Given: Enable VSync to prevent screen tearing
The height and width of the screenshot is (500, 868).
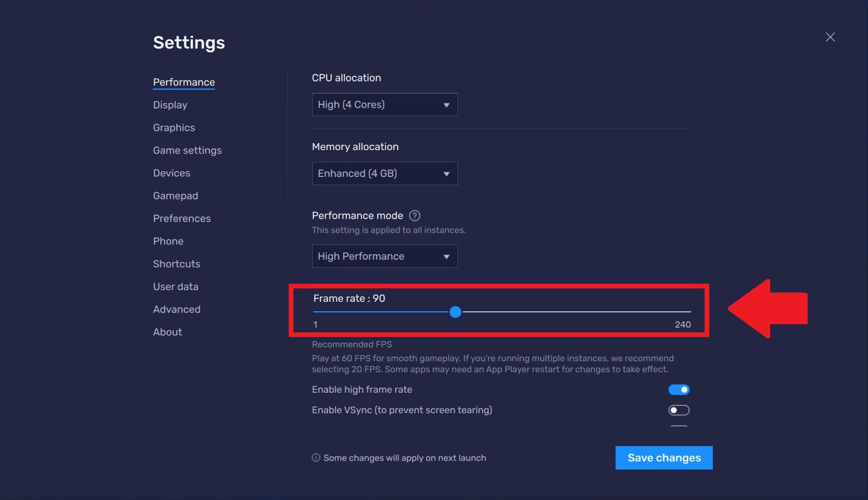Looking at the screenshot, I should click(x=679, y=410).
